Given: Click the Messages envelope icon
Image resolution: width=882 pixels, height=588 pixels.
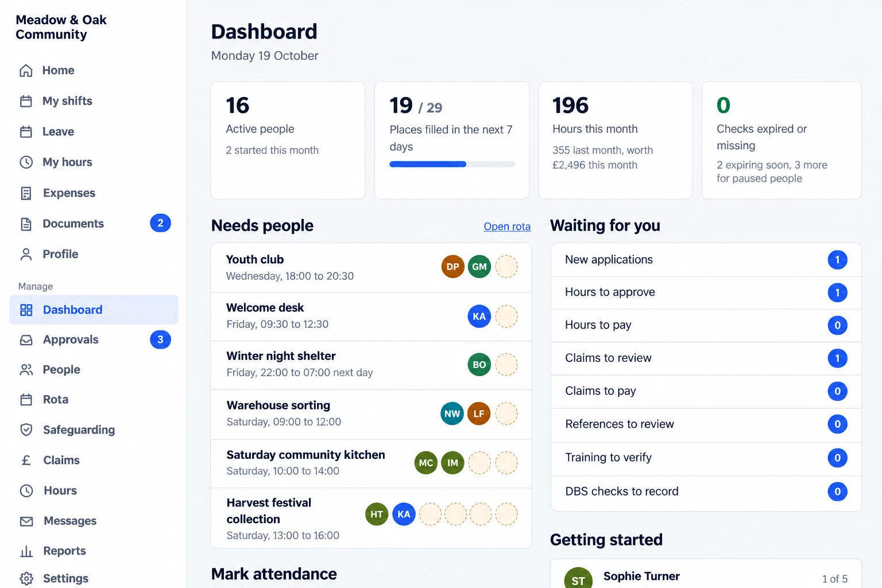Looking at the screenshot, I should coord(26,521).
